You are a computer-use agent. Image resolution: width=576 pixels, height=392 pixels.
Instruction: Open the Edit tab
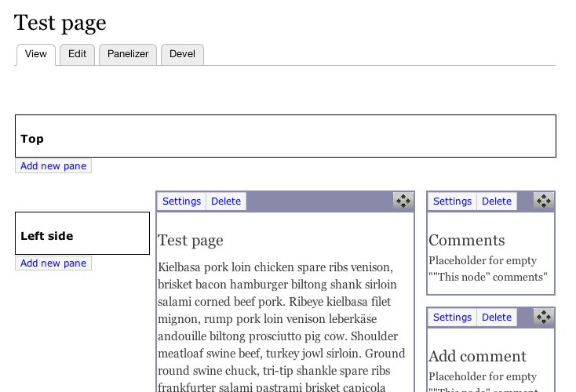tap(77, 54)
